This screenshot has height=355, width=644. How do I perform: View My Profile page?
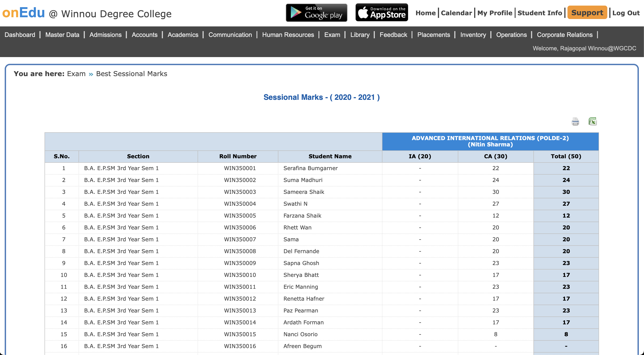495,13
